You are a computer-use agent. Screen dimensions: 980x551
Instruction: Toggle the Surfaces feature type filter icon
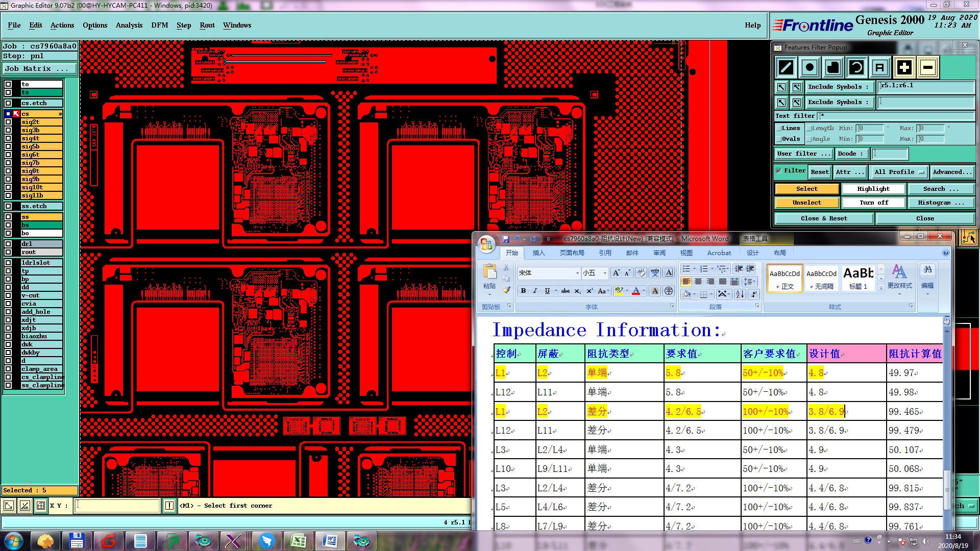tap(833, 67)
